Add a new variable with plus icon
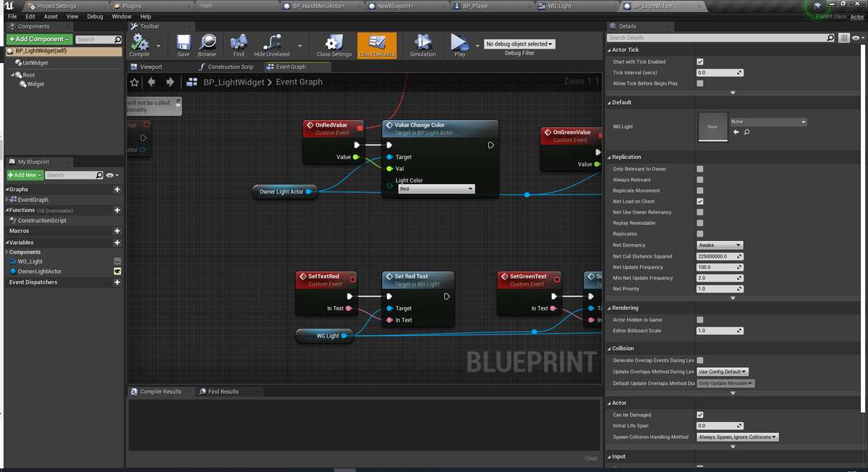This screenshot has width=868, height=472. point(117,243)
